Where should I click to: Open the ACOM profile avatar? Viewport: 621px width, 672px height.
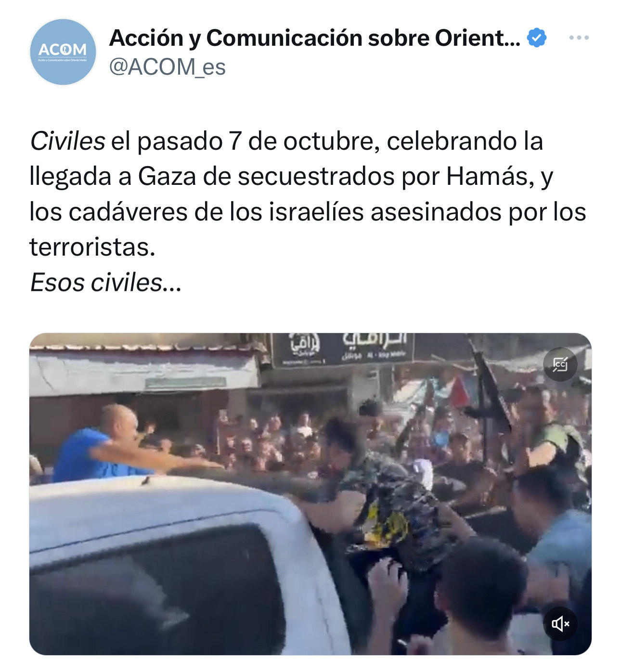(x=63, y=52)
